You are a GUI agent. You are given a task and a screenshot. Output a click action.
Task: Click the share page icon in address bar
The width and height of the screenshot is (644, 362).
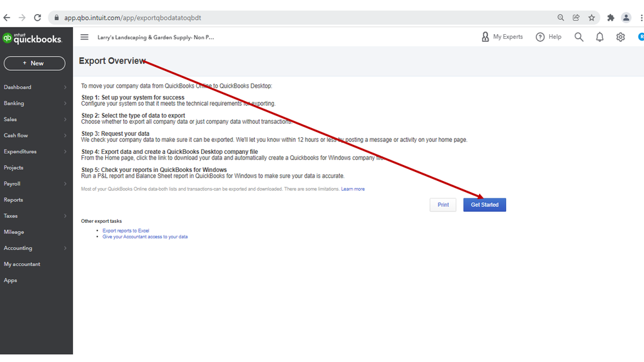(x=576, y=17)
